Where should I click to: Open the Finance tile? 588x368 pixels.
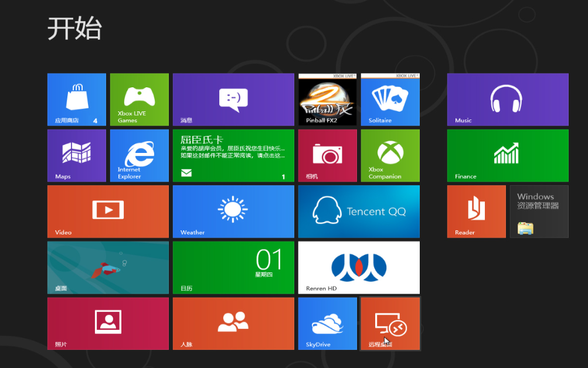point(508,155)
